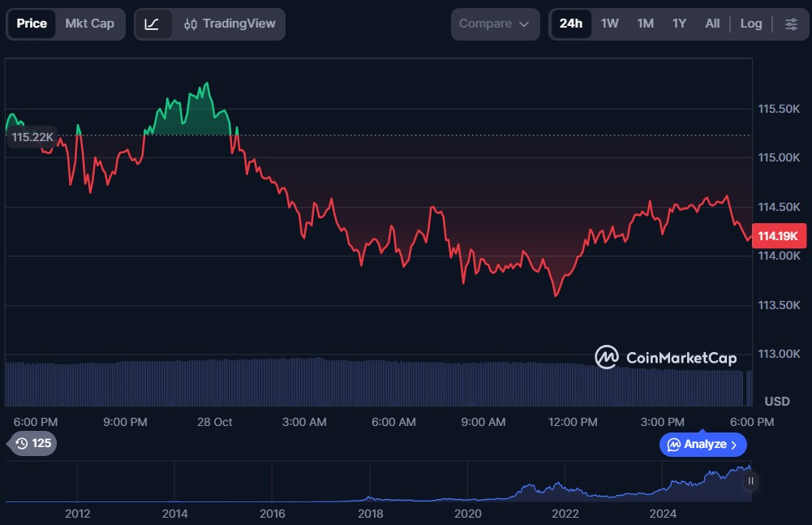Open the Compare dropdown
812x525 pixels.
click(x=495, y=24)
